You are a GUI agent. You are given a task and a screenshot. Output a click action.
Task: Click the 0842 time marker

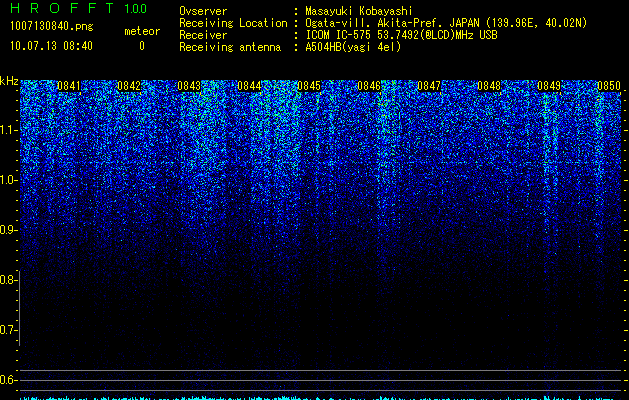pyautogui.click(x=129, y=86)
